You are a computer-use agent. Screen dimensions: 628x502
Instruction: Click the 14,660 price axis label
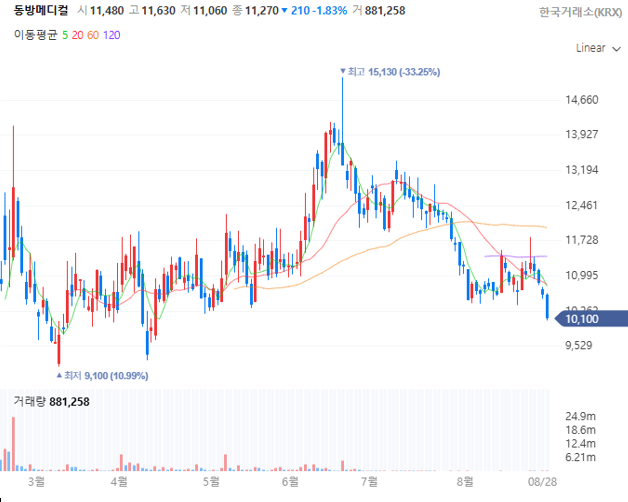tap(581, 100)
